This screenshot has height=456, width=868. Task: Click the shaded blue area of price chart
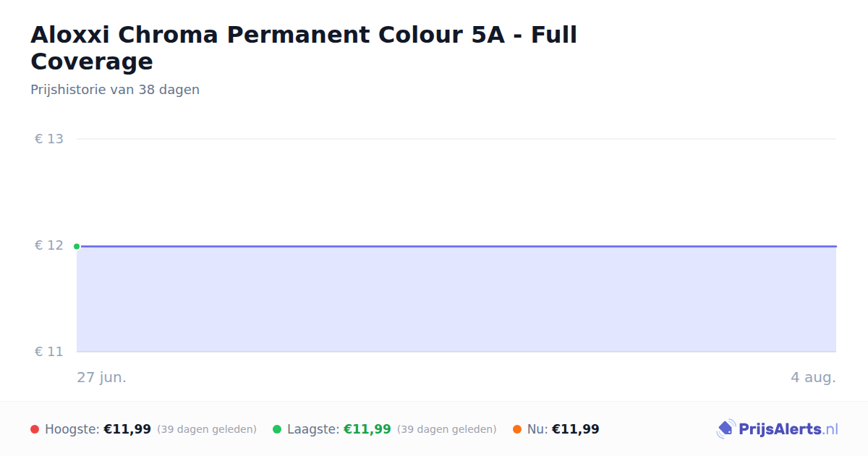tap(456, 300)
